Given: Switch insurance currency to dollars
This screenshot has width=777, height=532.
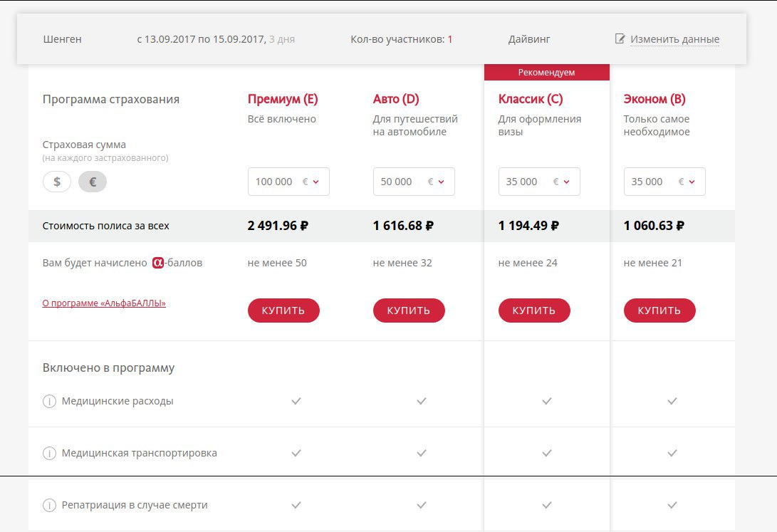Looking at the screenshot, I should [57, 182].
